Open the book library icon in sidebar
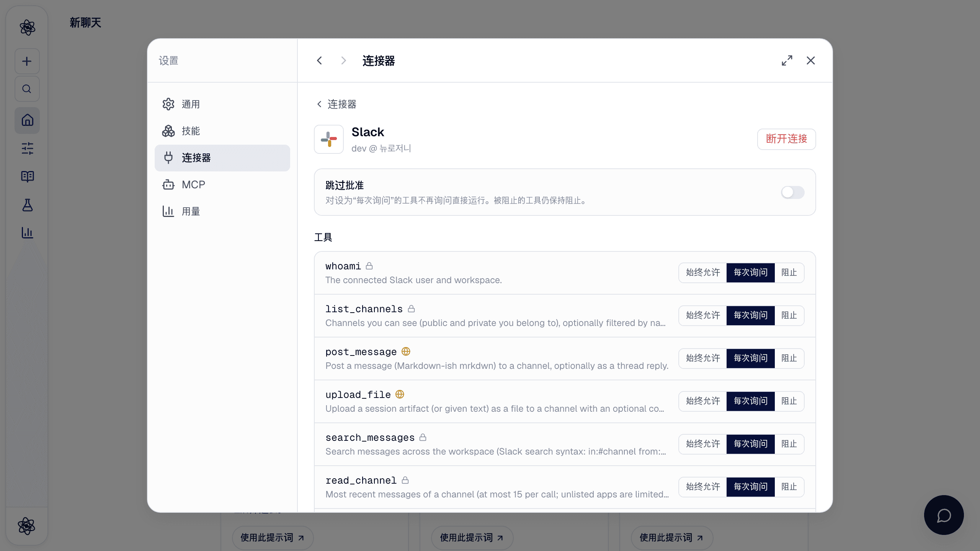980x551 pixels. [x=27, y=176]
